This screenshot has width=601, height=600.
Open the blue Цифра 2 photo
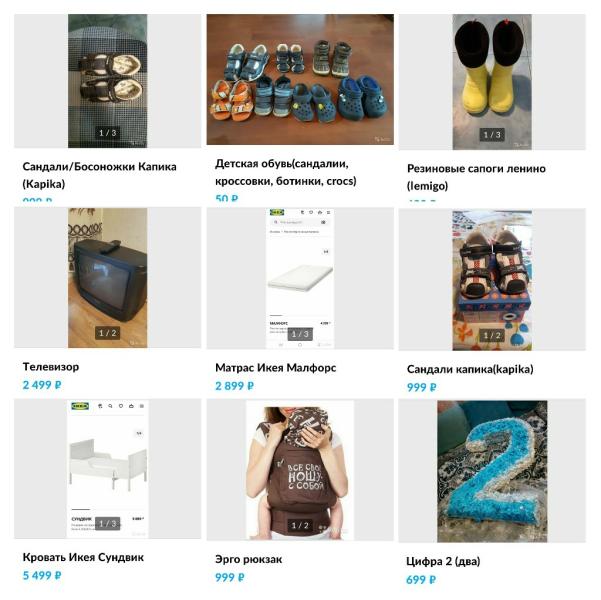[492, 471]
